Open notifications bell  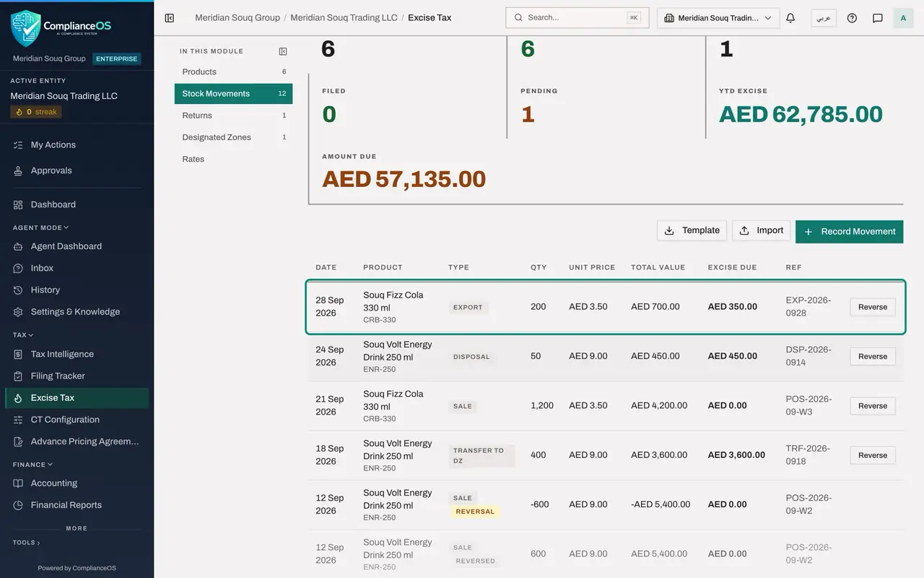(x=790, y=18)
